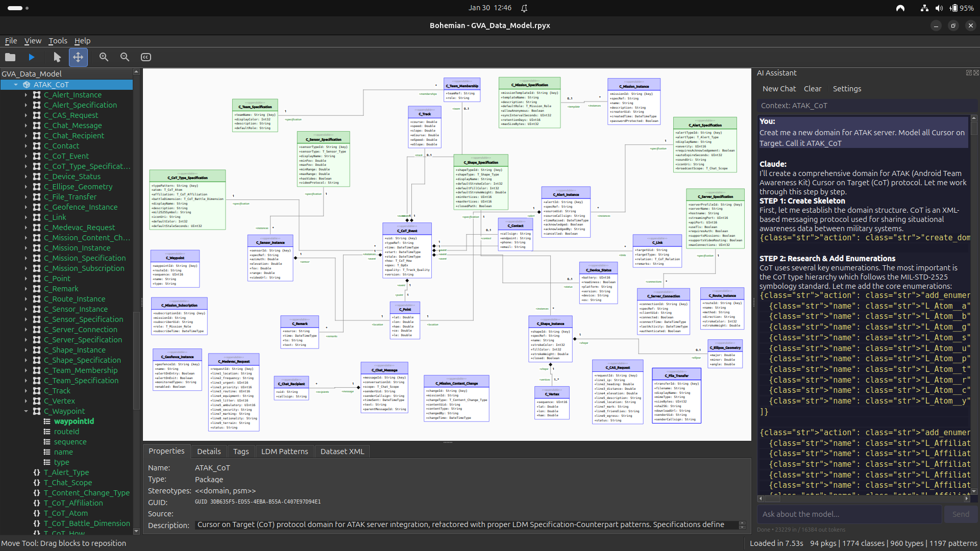Click the zoom out magnifier

(x=125, y=57)
